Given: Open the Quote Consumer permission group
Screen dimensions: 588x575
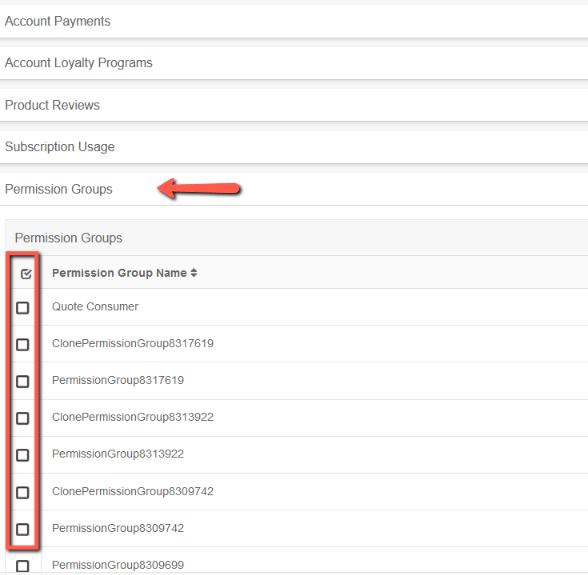Looking at the screenshot, I should coord(95,306).
